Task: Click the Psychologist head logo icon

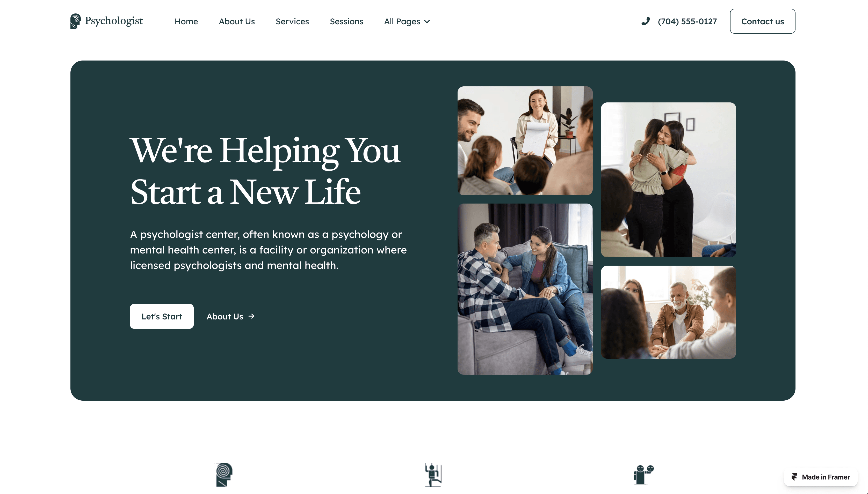Action: point(75,21)
